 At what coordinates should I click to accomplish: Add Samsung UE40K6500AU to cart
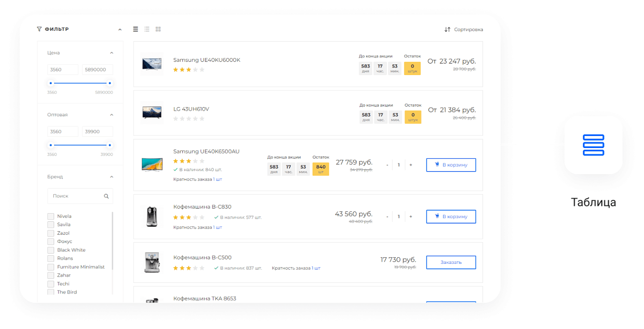coord(451,165)
